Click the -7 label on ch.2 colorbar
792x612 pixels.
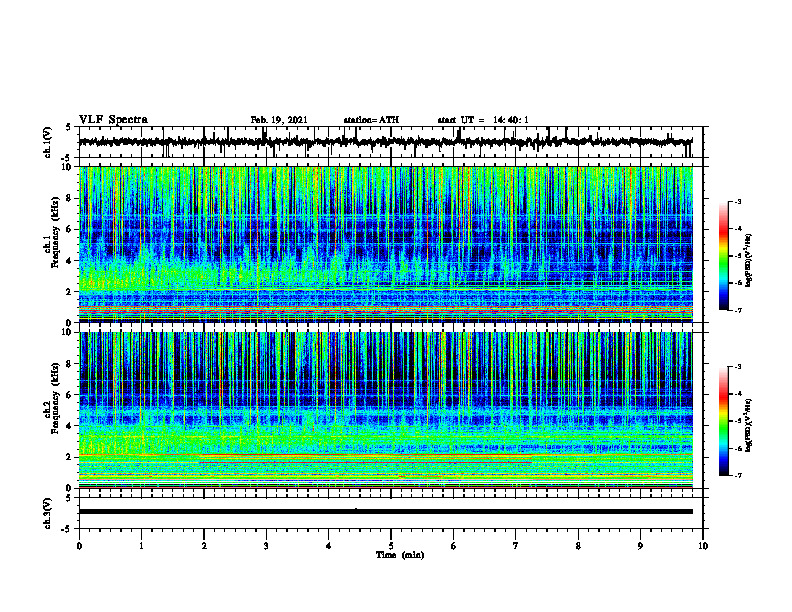tap(738, 475)
